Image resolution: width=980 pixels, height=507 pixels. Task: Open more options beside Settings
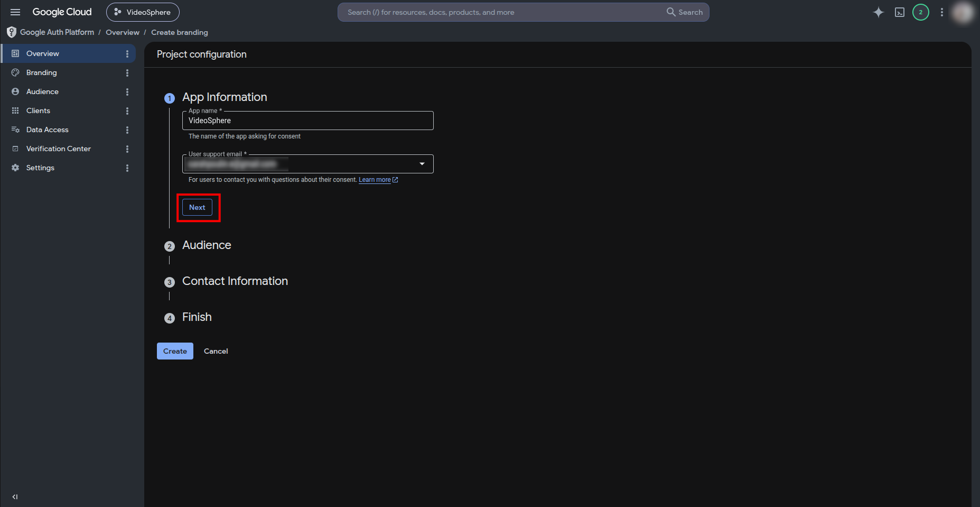[127, 168]
